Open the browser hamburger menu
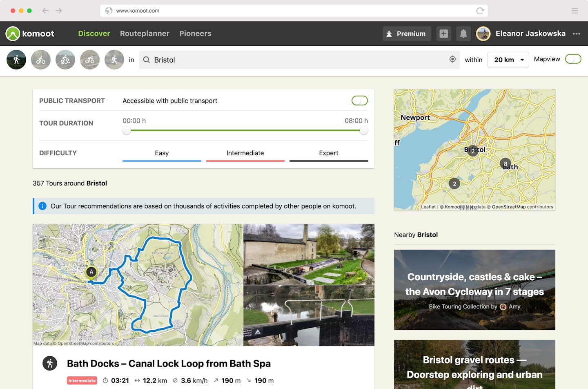 pyautogui.click(x=575, y=11)
